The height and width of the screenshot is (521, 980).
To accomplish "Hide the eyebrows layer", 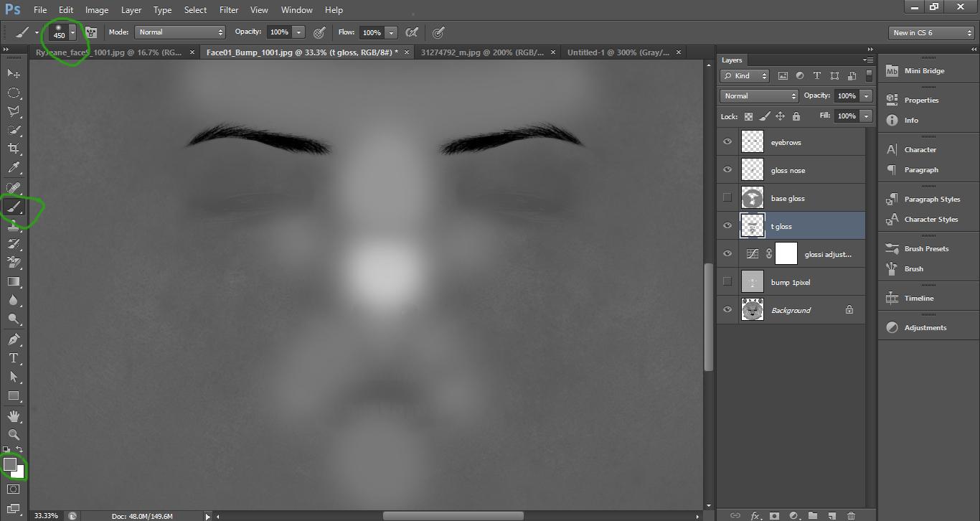I will point(727,142).
